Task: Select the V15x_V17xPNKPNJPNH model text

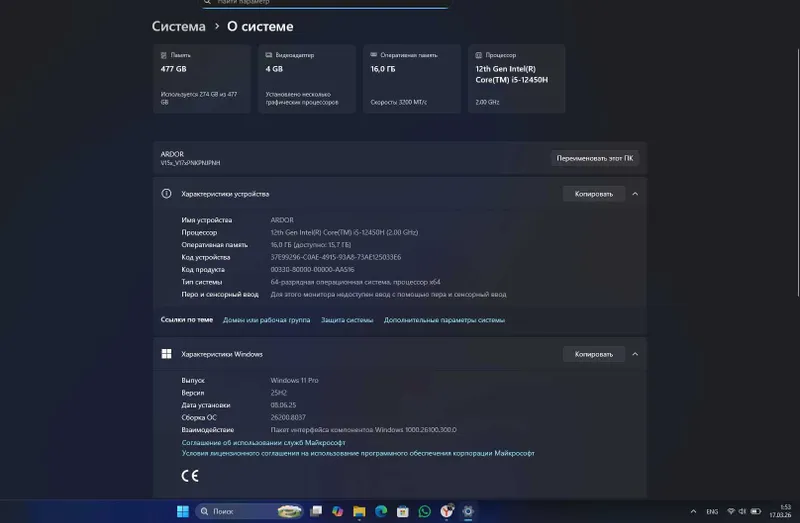Action: (190, 163)
